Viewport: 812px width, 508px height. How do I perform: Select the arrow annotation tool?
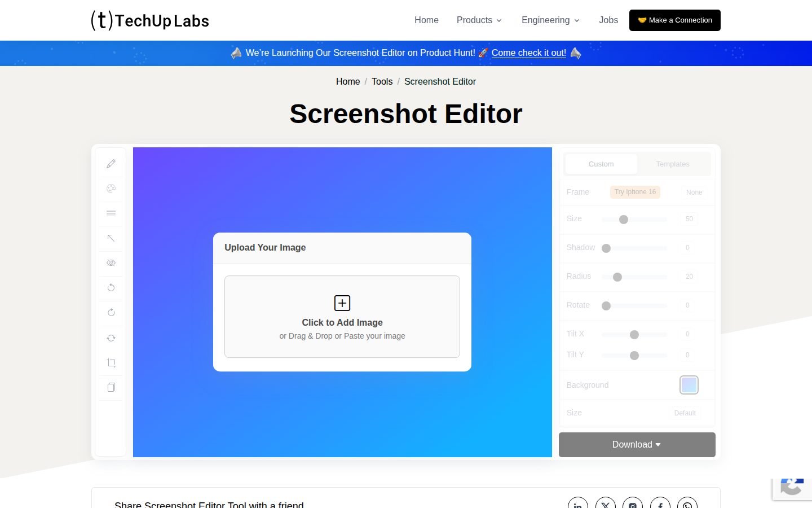pyautogui.click(x=111, y=238)
